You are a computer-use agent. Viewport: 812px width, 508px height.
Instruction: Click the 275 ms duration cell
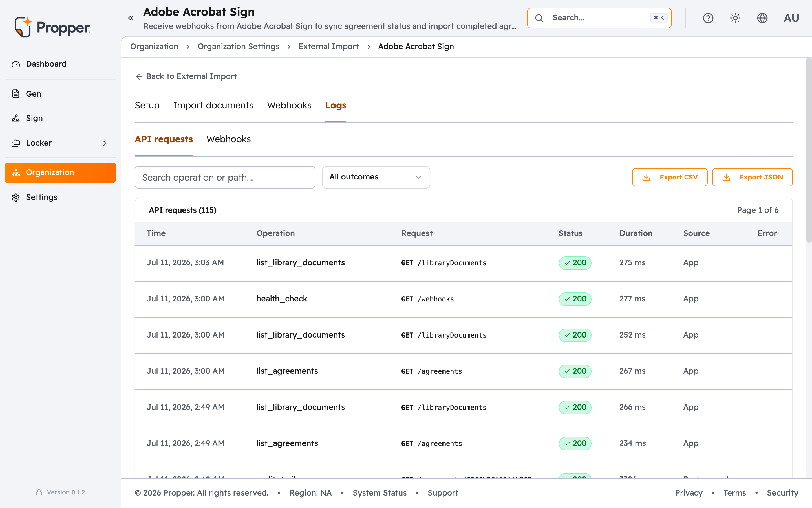pos(632,263)
